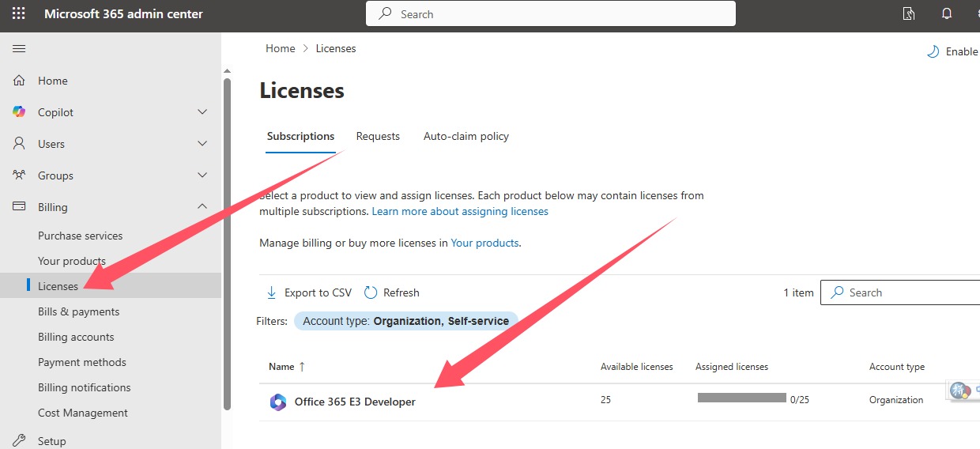Expand the Copilot navigation chevron
The height and width of the screenshot is (449, 980).
202,112
